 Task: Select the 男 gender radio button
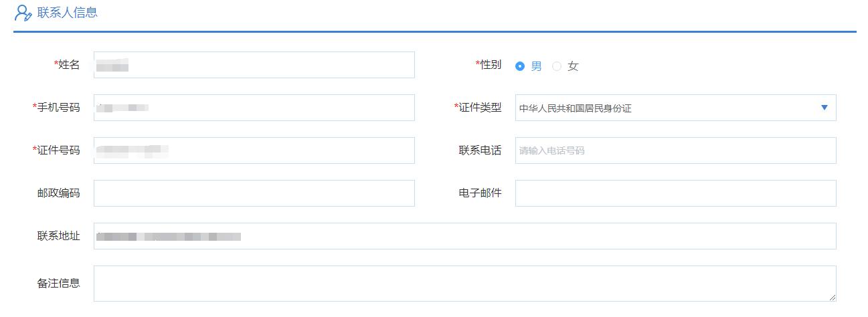click(x=520, y=66)
